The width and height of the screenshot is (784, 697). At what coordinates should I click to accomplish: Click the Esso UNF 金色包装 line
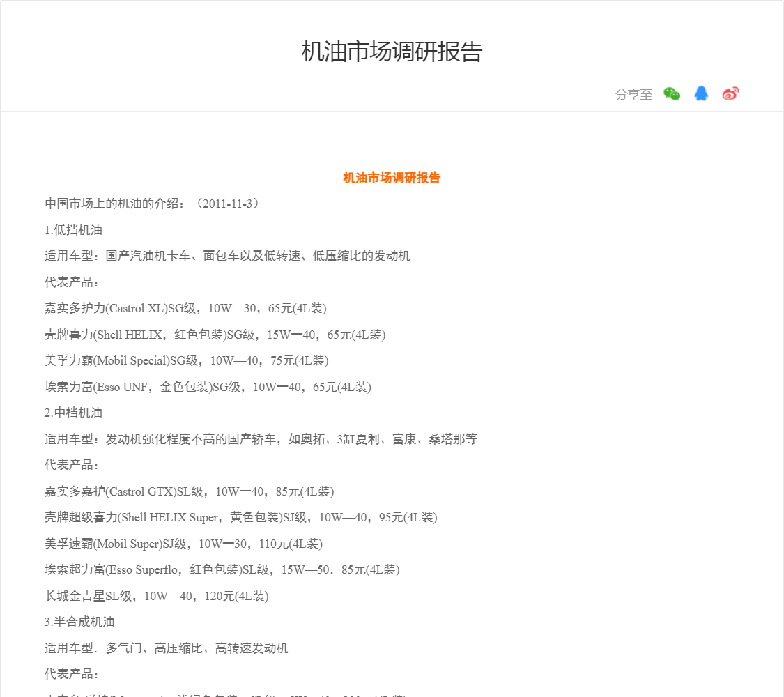click(208, 387)
